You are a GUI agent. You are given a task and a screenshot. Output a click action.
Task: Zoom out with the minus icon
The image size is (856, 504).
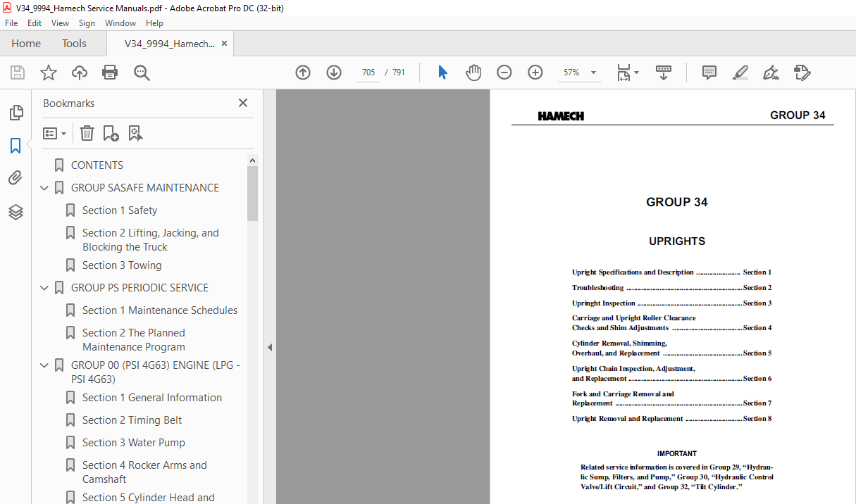(x=504, y=73)
